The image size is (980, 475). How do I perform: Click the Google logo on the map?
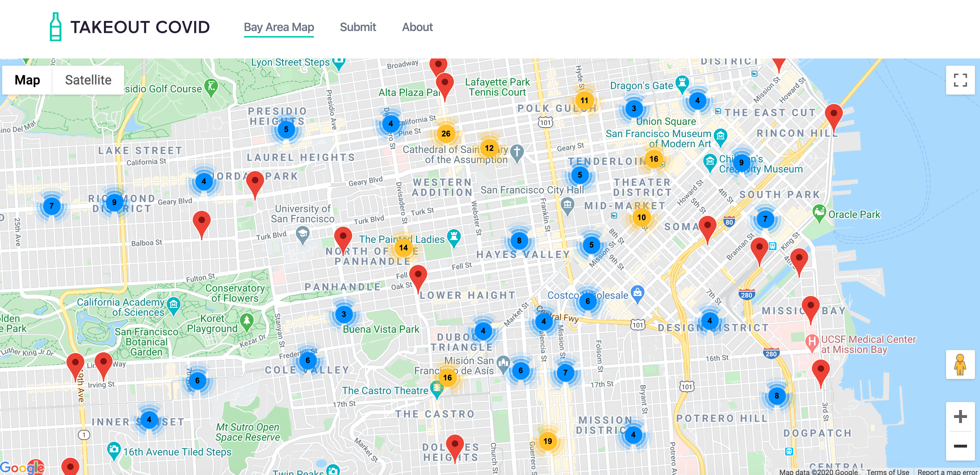[x=22, y=467]
